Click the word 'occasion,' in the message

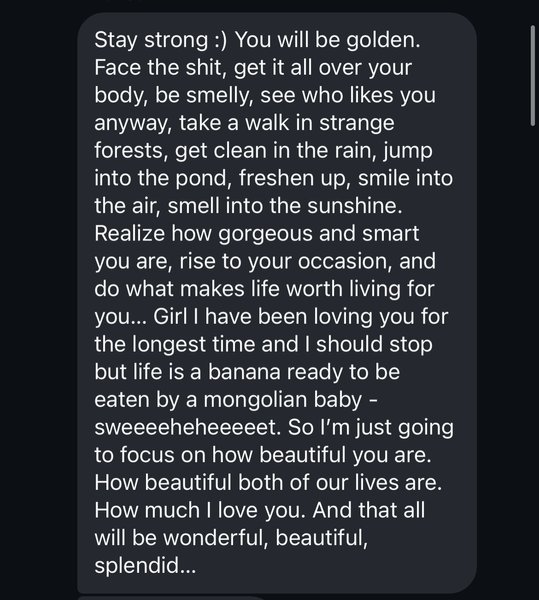coord(345,262)
